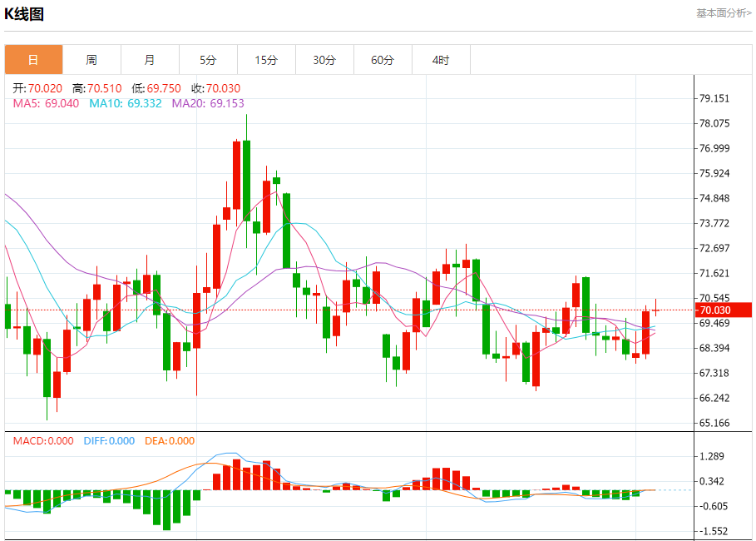Select the 60分 interval tab
Screen dimensions: 756x541
(x=383, y=60)
